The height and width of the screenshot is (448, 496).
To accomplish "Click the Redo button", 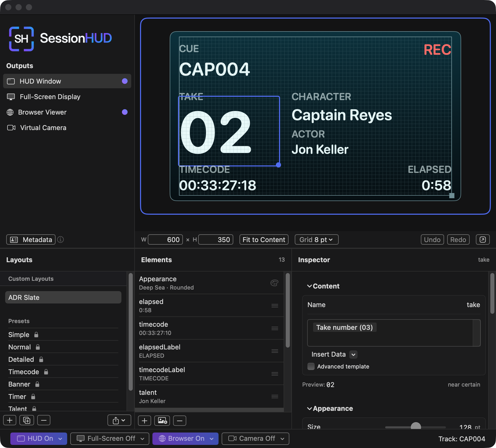I will point(458,239).
